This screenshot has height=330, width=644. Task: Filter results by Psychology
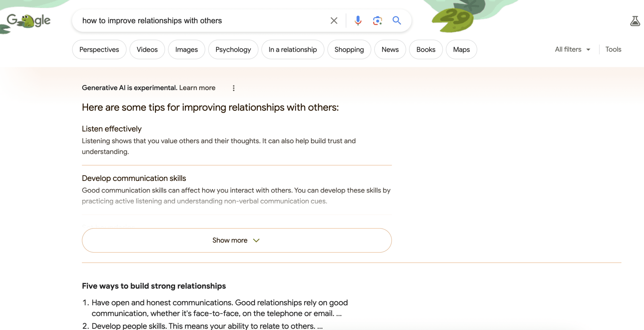tap(233, 49)
